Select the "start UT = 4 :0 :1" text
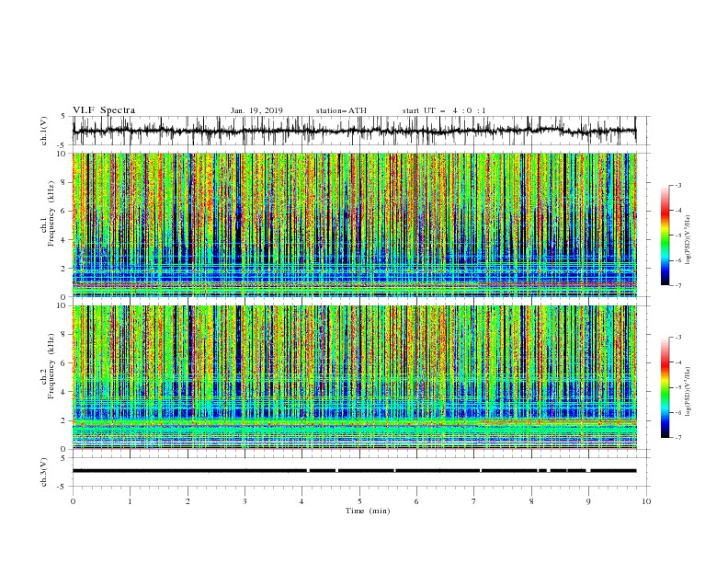The image size is (728, 563). pyautogui.click(x=444, y=110)
